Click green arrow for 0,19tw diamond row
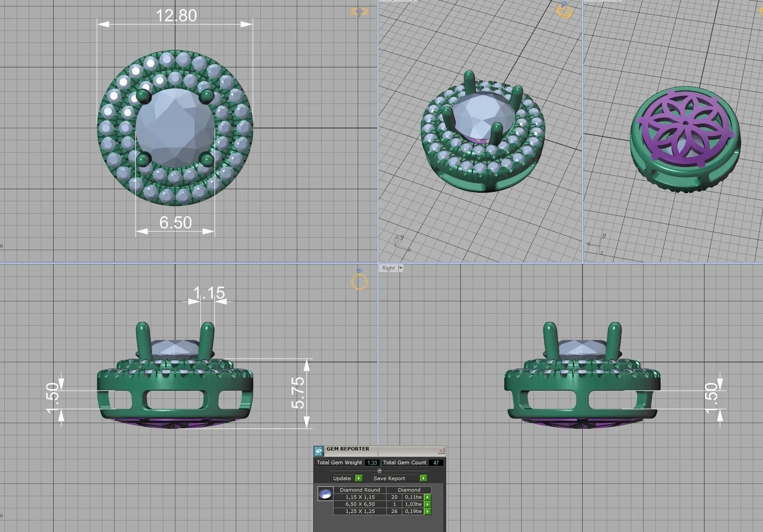Image resolution: width=763 pixels, height=532 pixels. (x=428, y=512)
